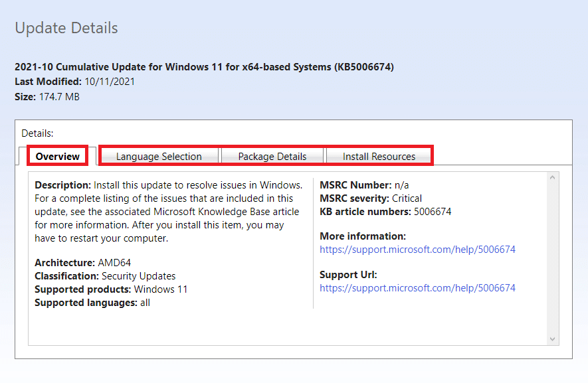Open the More information support link
Viewport: 588px width, 383px height.
tap(417, 250)
